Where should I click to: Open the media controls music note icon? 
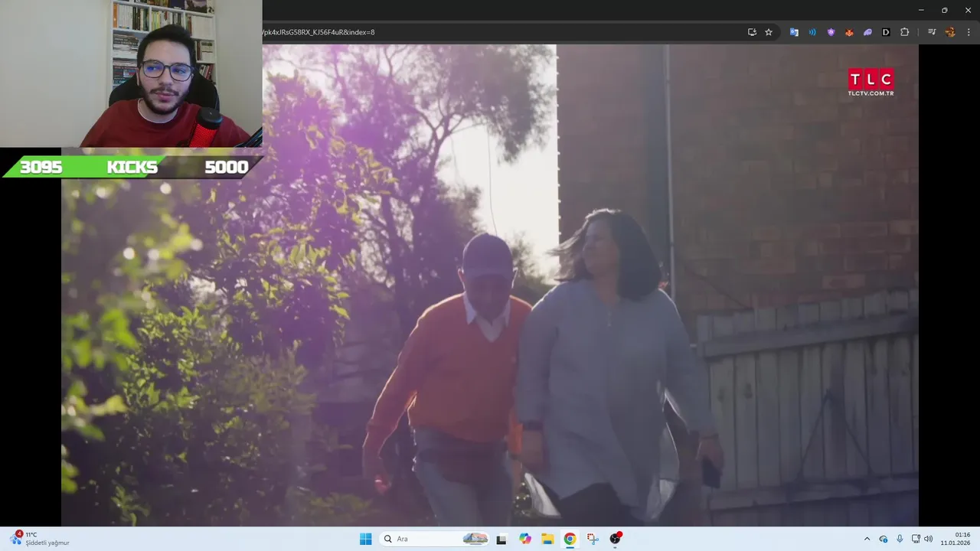tap(932, 32)
